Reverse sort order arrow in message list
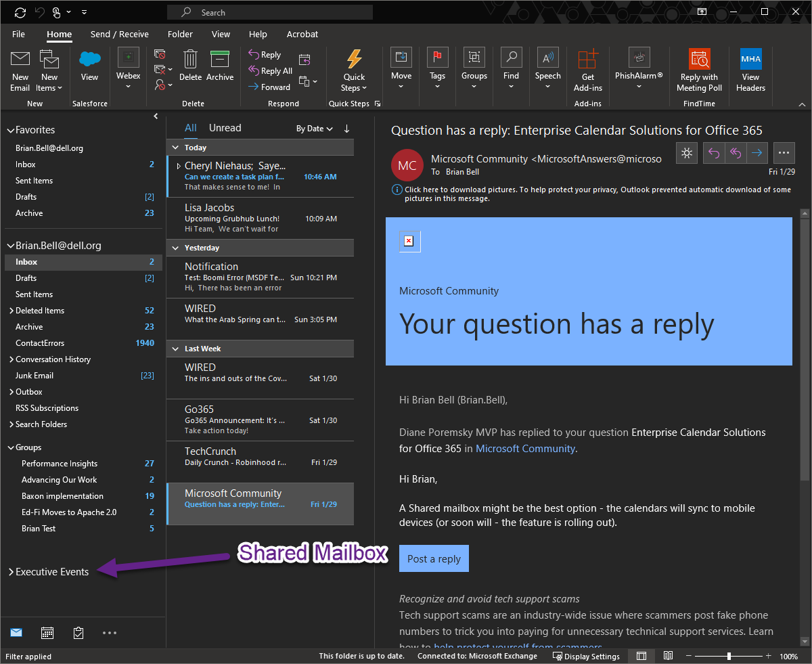This screenshot has height=664, width=812. [x=347, y=129]
